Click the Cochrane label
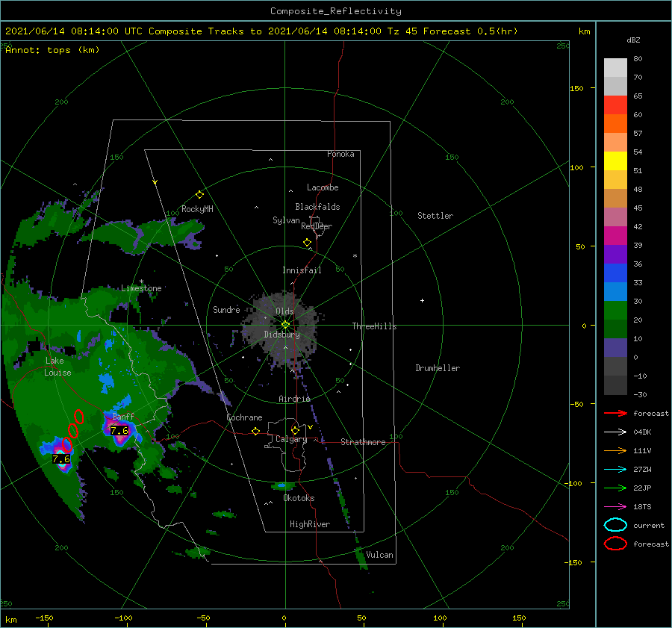672x628 pixels. click(244, 417)
